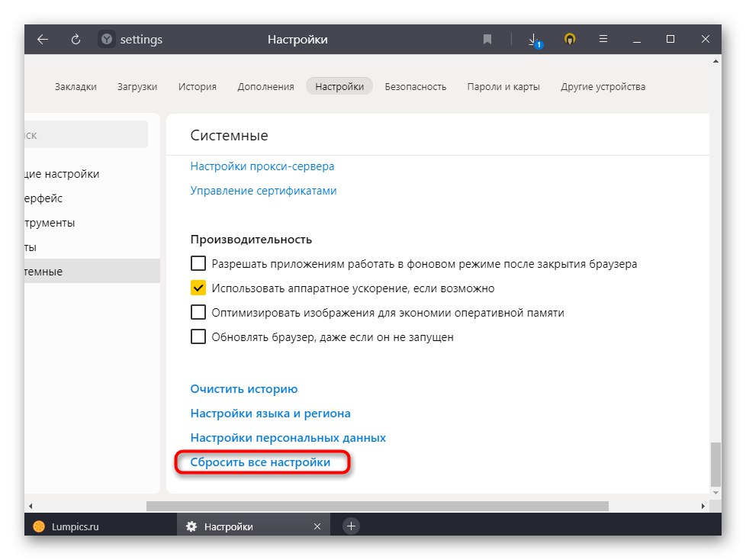Open the Дополнения tab
This screenshot has width=746, height=560.
tap(265, 86)
